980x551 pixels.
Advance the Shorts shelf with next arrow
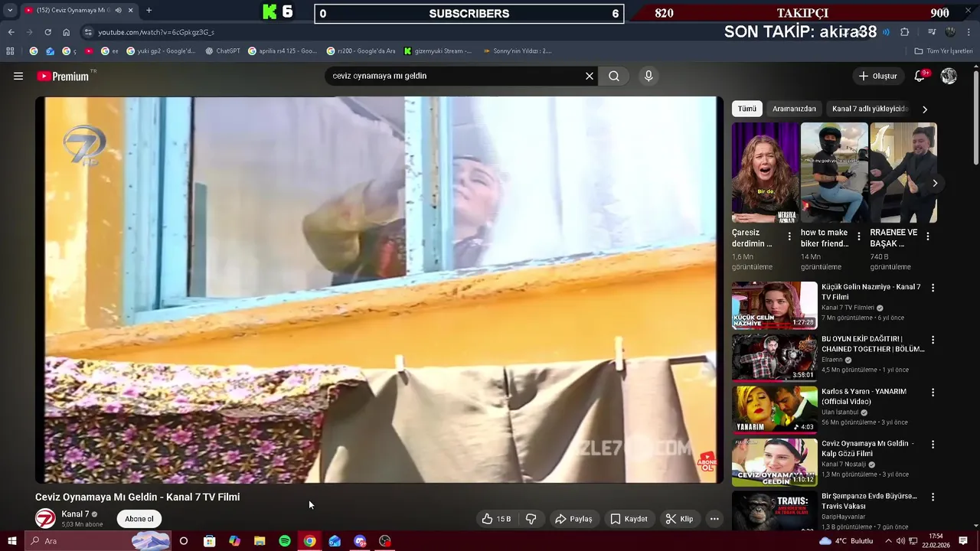tap(935, 184)
